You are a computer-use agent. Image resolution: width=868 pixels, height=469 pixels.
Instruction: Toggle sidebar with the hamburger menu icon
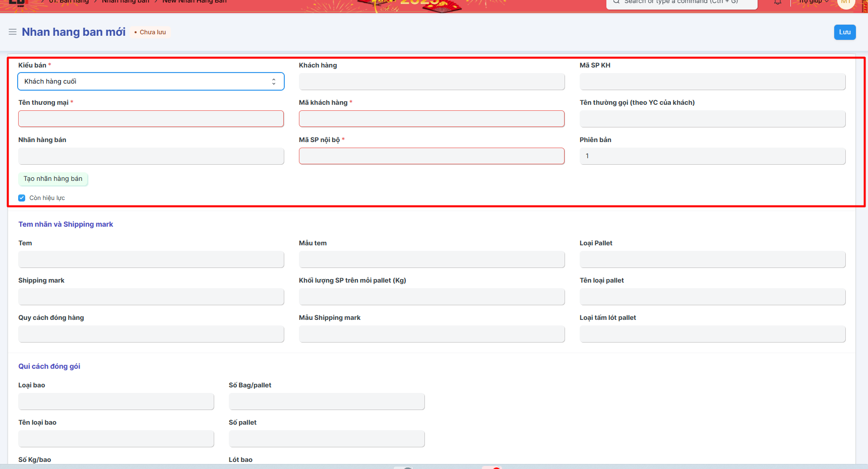13,32
